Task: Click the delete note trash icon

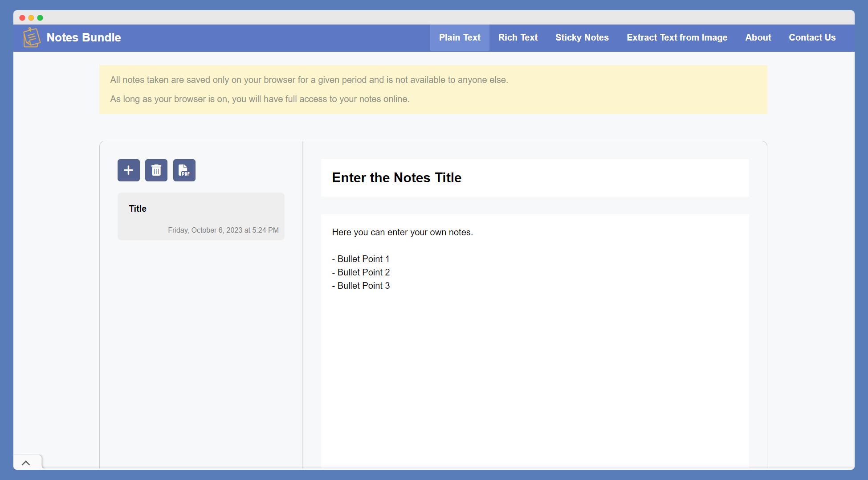Action: pyautogui.click(x=156, y=170)
